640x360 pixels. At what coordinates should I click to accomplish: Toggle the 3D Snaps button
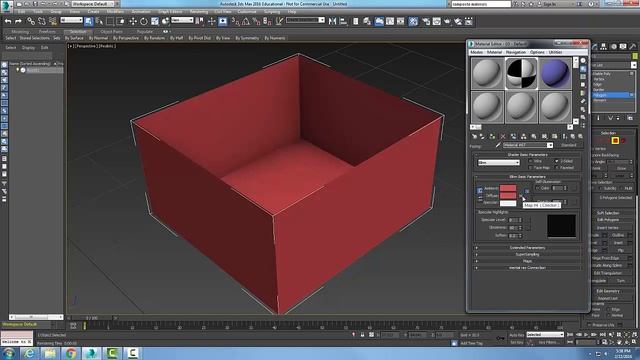(x=236, y=21)
